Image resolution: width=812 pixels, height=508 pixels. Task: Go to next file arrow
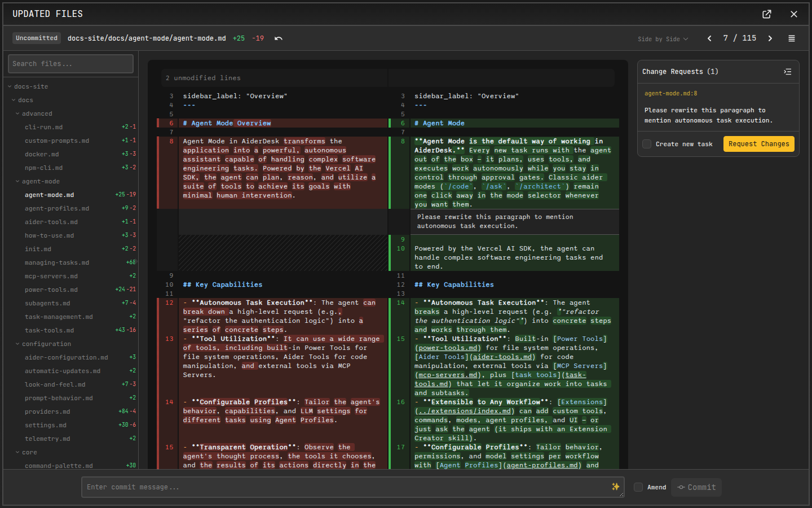click(770, 38)
